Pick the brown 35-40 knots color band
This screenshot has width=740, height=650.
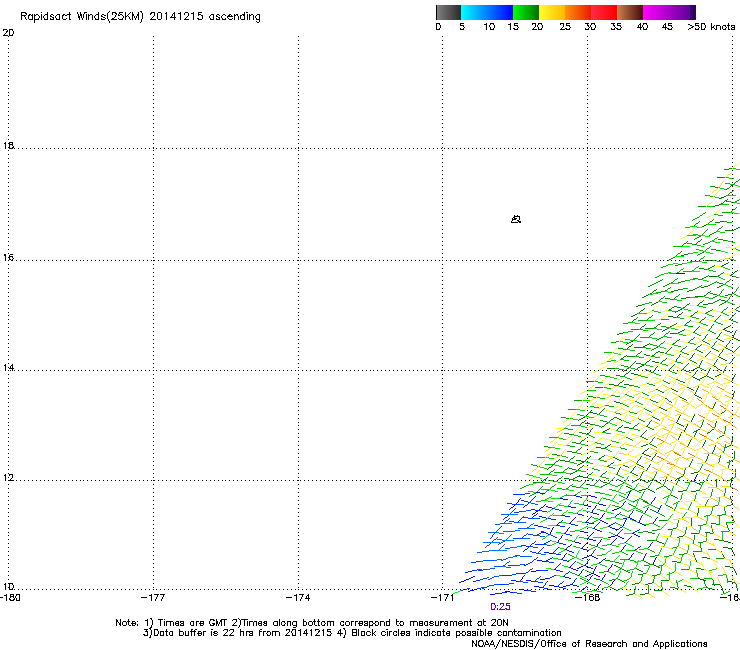click(x=630, y=12)
